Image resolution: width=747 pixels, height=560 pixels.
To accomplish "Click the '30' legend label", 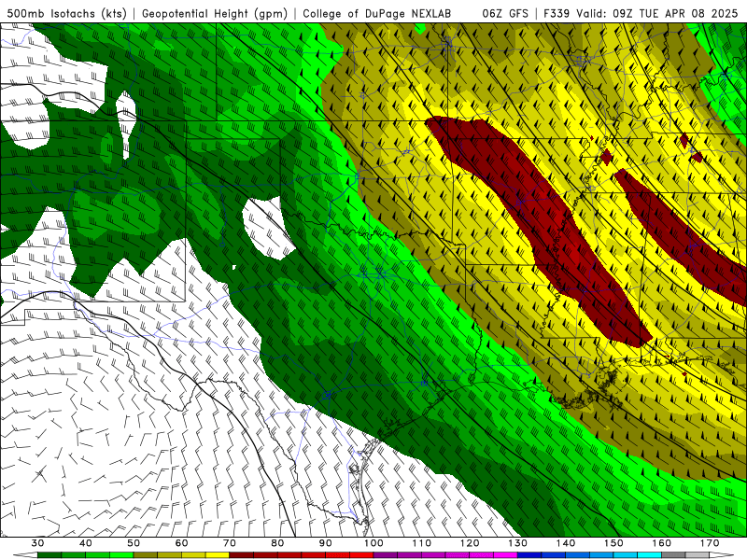I will pos(37,543).
